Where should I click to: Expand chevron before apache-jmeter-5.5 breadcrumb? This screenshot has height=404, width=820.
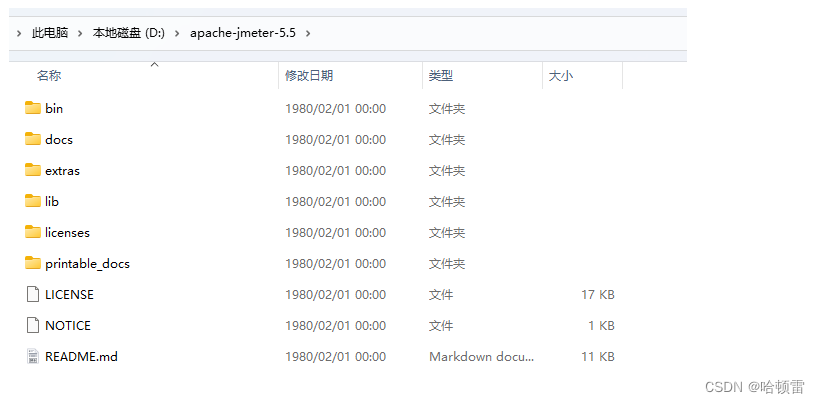tap(177, 33)
